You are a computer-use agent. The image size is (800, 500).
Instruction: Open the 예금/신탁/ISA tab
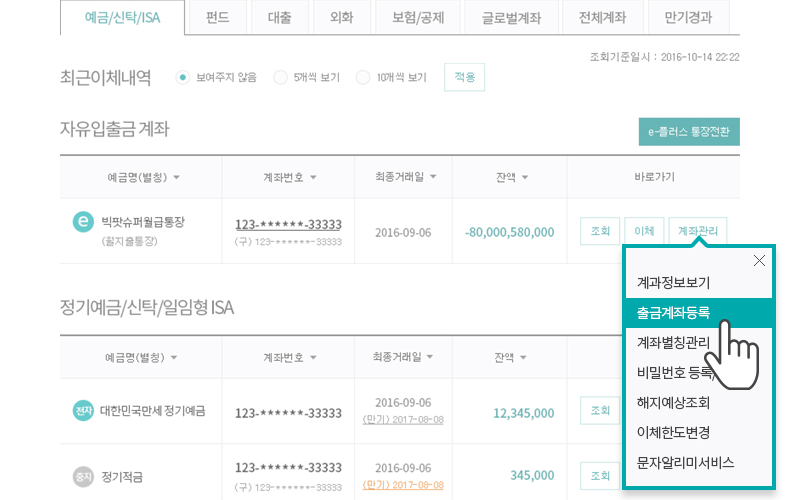pyautogui.click(x=122, y=17)
